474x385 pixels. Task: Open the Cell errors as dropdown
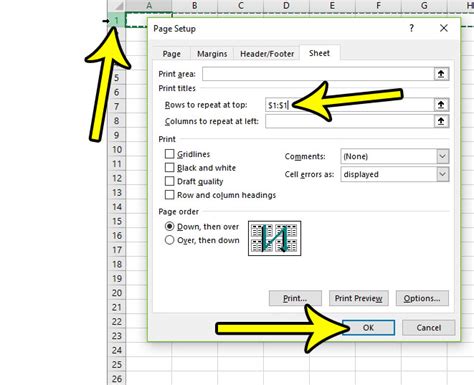point(442,174)
